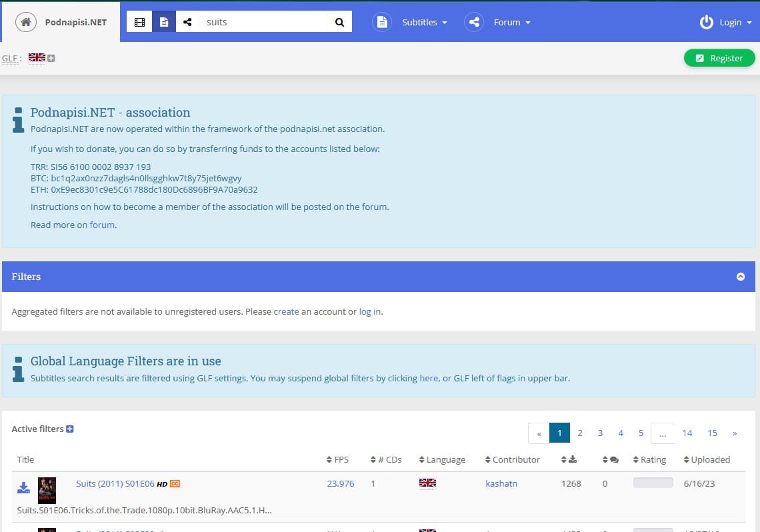The height and width of the screenshot is (532, 760).
Task: Sort results by Rating column
Action: (x=650, y=459)
